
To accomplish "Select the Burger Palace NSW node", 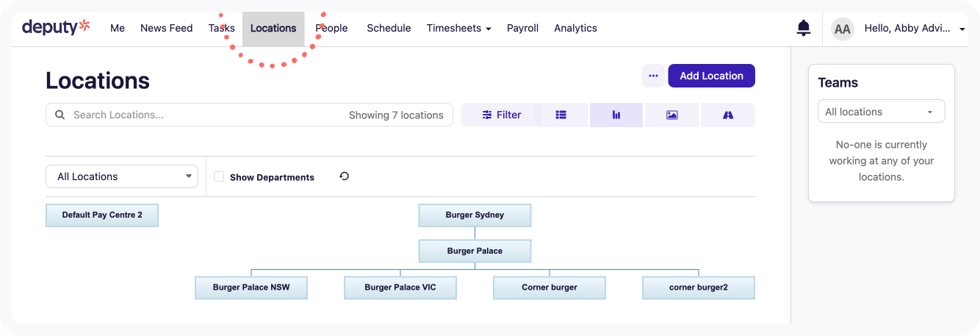I will [251, 287].
